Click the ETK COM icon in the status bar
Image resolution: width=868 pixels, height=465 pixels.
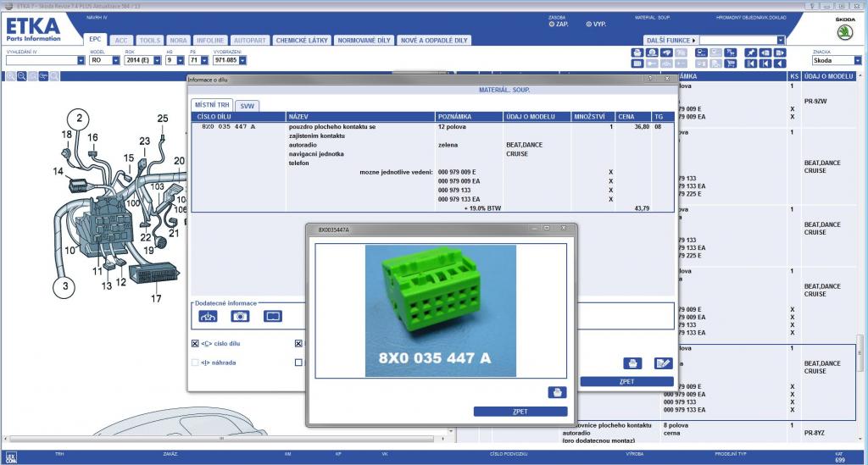11,457
